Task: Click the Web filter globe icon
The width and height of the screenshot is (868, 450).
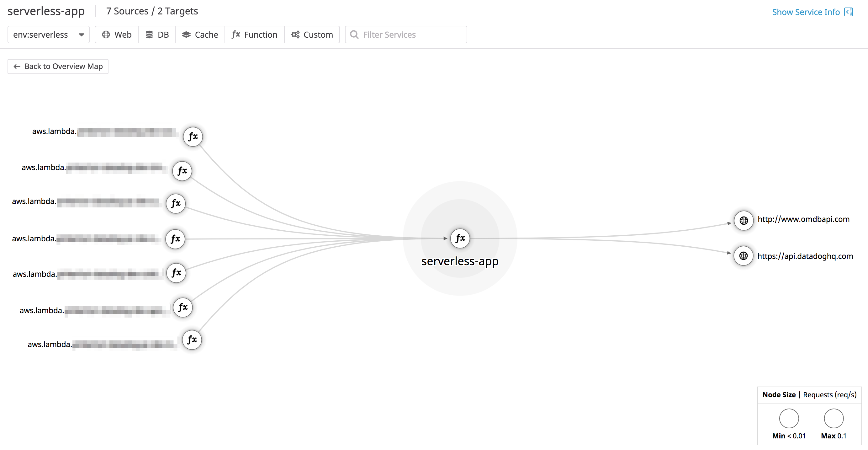Action: point(107,34)
